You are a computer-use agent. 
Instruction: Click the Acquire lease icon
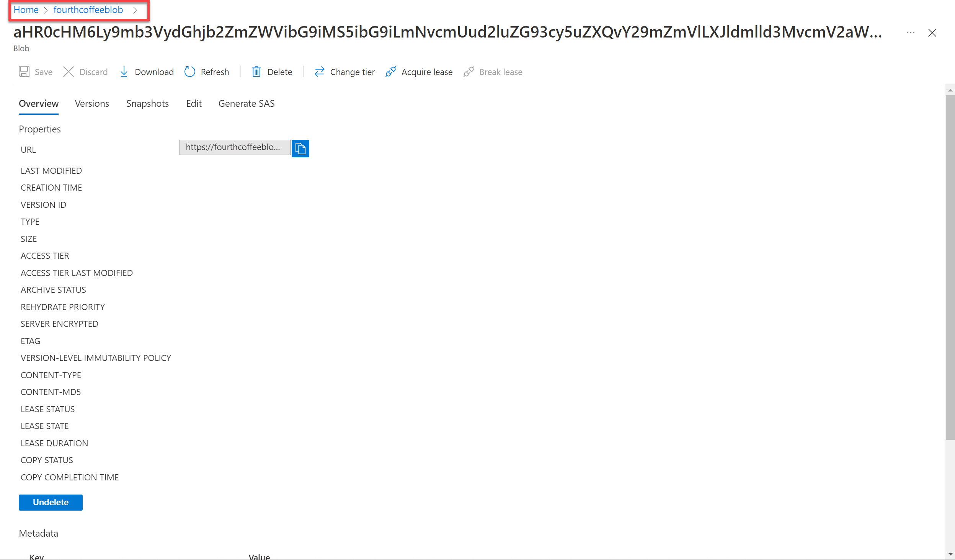click(392, 71)
